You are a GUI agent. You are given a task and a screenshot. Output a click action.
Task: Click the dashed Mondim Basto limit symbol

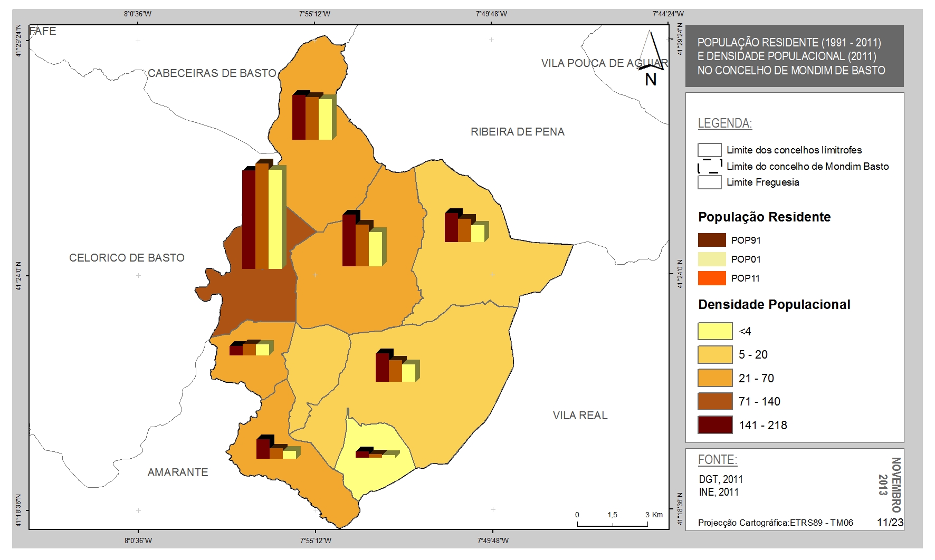(x=710, y=166)
